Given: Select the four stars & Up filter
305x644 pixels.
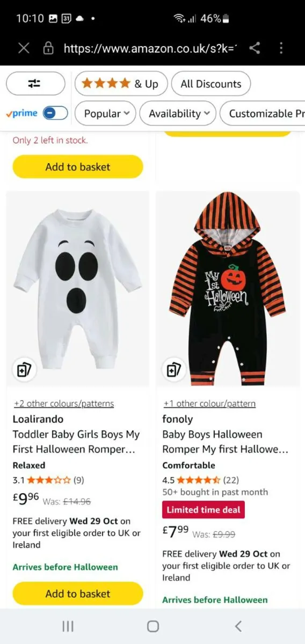Looking at the screenshot, I should coord(120,84).
